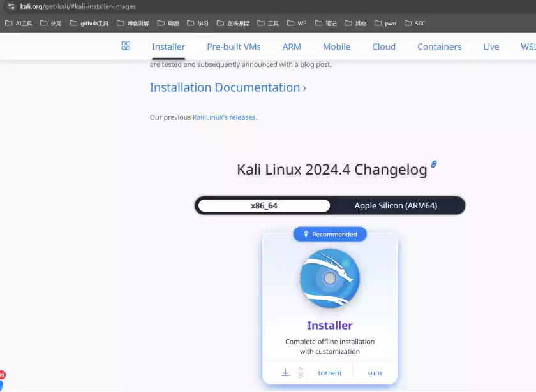Open the 其他 bookmark folder
Viewport: 536px width, 392px height.
[355, 23]
